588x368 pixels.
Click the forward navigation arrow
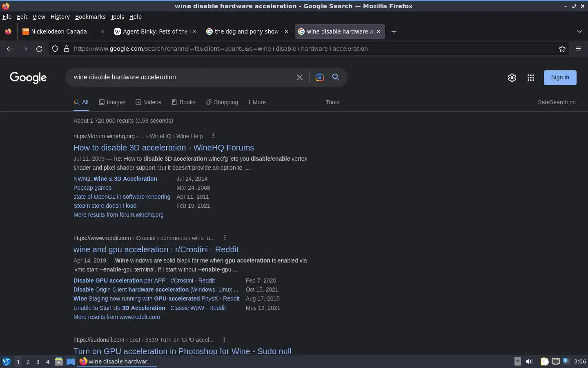pyautogui.click(x=24, y=49)
